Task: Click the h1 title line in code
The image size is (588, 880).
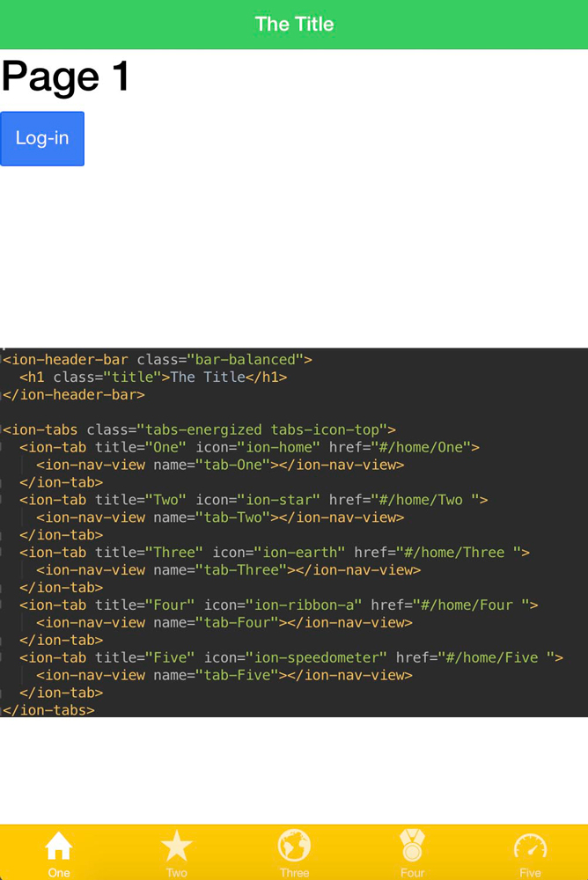Action: [153, 378]
